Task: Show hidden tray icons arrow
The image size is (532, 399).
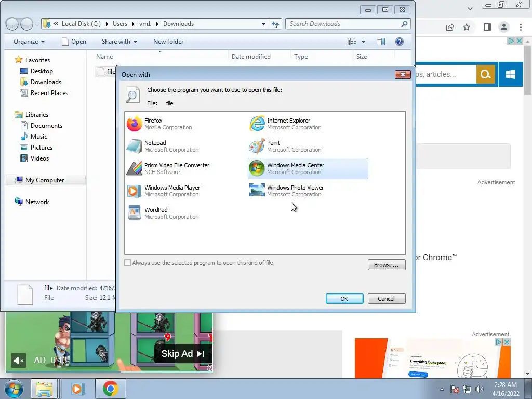Action: click(442, 389)
